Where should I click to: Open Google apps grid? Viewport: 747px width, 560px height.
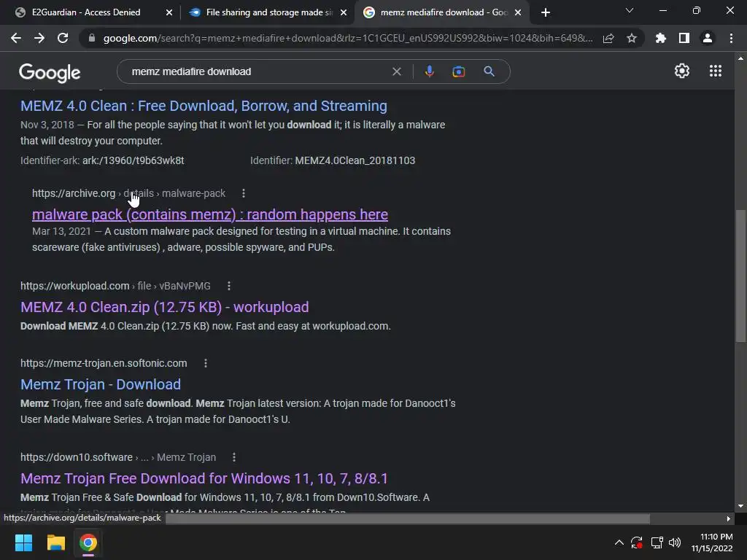(x=715, y=71)
